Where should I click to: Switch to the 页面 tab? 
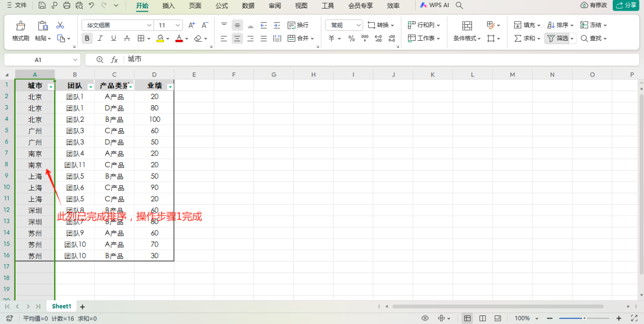point(195,6)
